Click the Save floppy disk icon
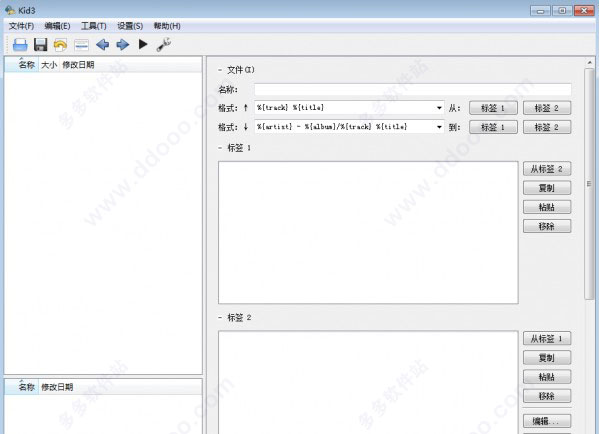 40,45
